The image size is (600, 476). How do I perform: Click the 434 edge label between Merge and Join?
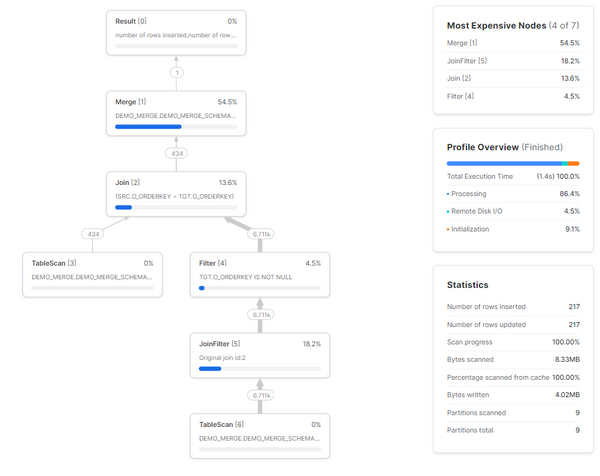click(x=176, y=153)
